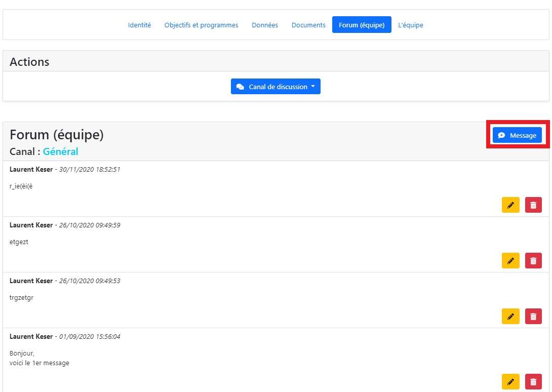Click timestamp 26/10/2020 09:49:53
The width and height of the screenshot is (552, 392).
(90, 281)
